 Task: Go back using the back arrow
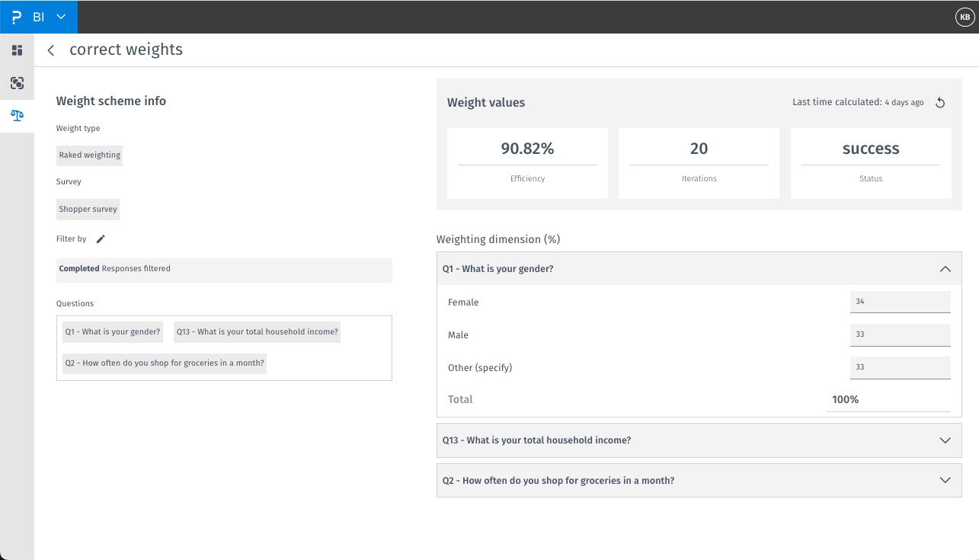tap(50, 50)
